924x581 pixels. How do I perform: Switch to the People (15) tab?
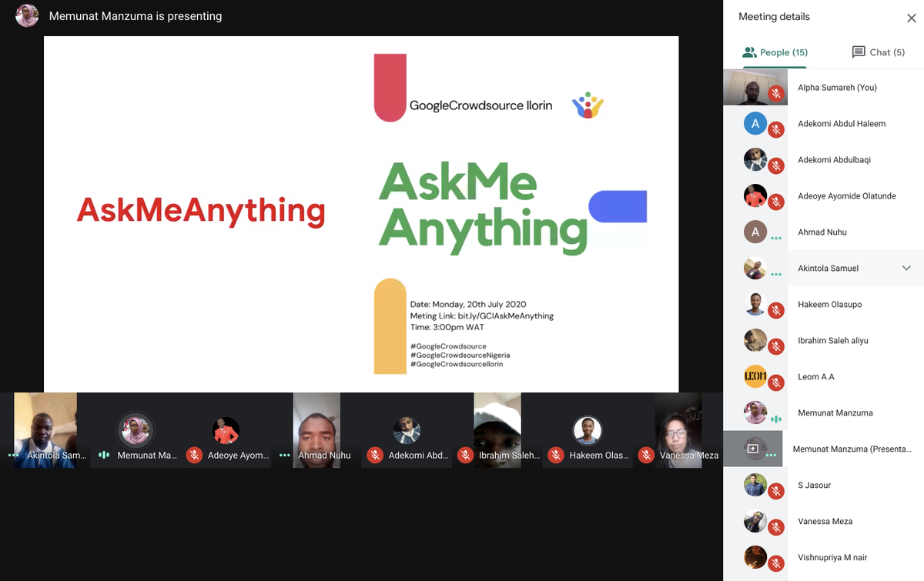coord(775,52)
